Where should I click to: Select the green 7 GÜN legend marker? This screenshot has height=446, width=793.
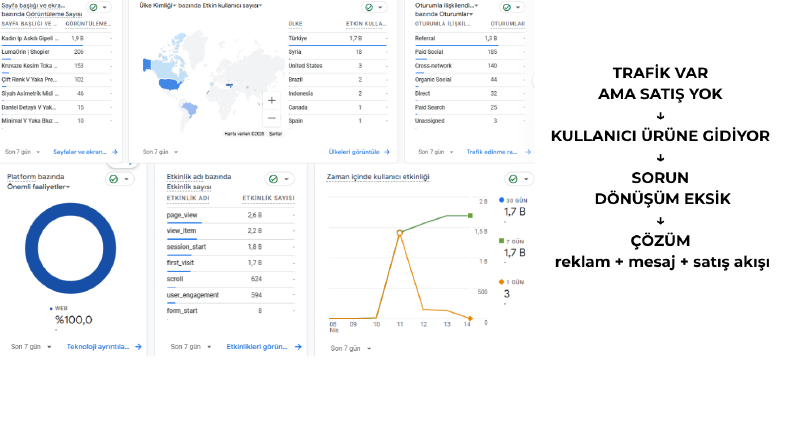(502, 241)
